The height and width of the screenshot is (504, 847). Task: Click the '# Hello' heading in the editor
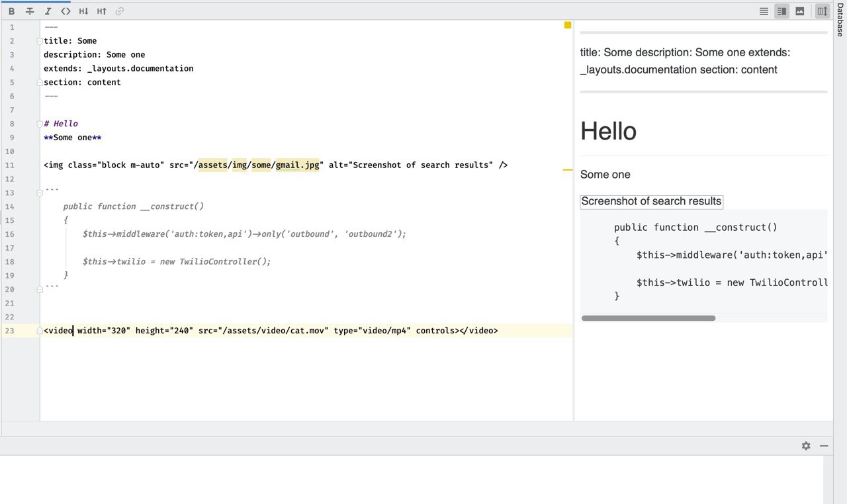(x=61, y=124)
